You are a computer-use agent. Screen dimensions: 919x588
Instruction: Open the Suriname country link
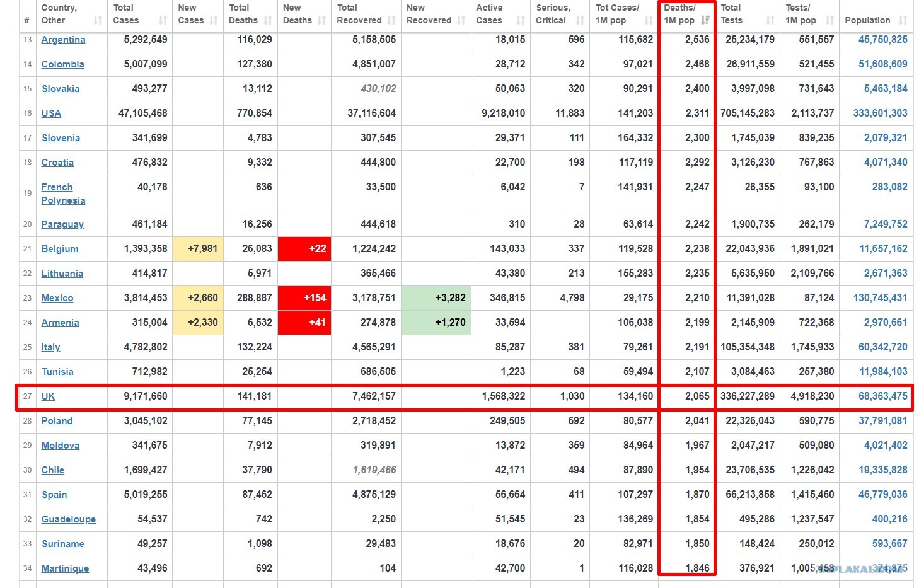(62, 544)
